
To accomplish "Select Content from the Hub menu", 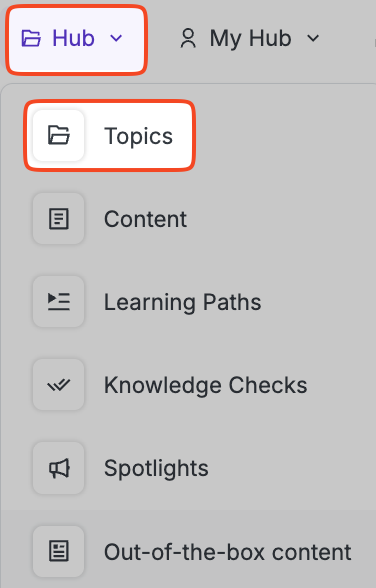I will coord(145,219).
